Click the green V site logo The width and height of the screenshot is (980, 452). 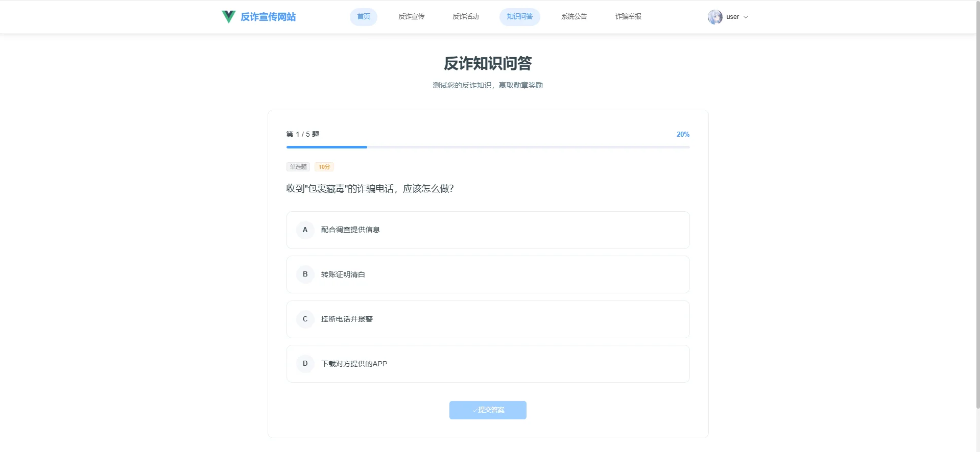(x=228, y=17)
